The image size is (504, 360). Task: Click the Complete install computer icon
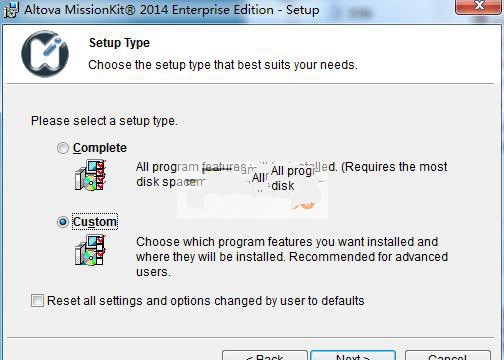pos(91,175)
